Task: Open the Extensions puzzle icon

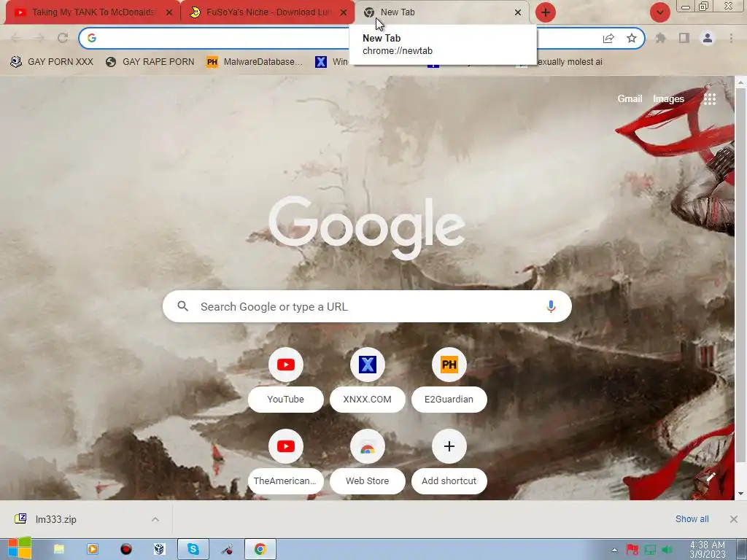Action: click(x=660, y=38)
